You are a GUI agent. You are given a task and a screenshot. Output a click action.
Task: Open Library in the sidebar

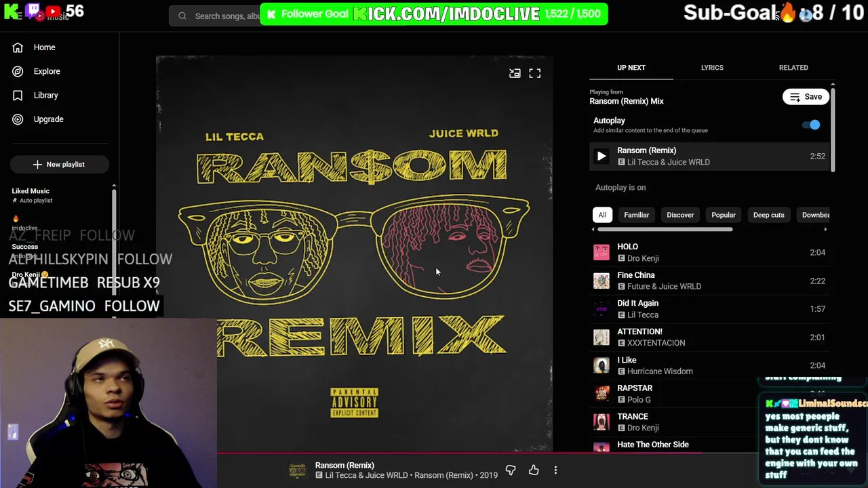pyautogui.click(x=45, y=96)
